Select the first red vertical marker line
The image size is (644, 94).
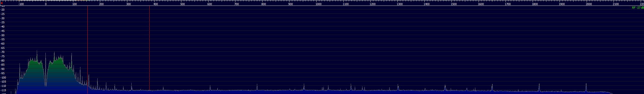point(88,50)
